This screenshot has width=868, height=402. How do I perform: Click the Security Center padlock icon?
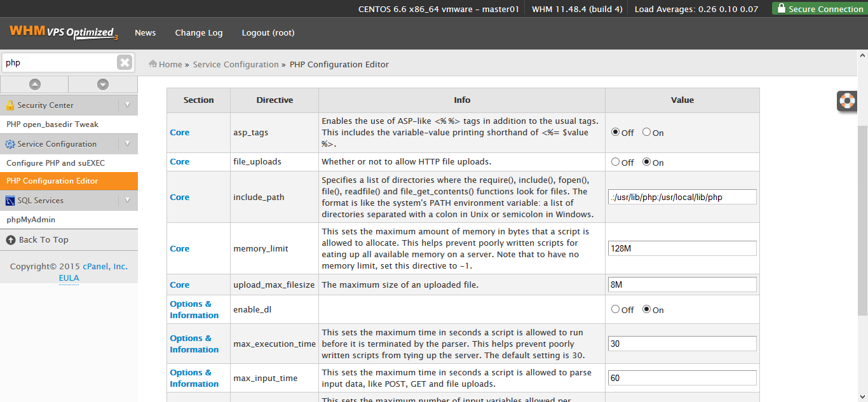pyautogui.click(x=10, y=105)
